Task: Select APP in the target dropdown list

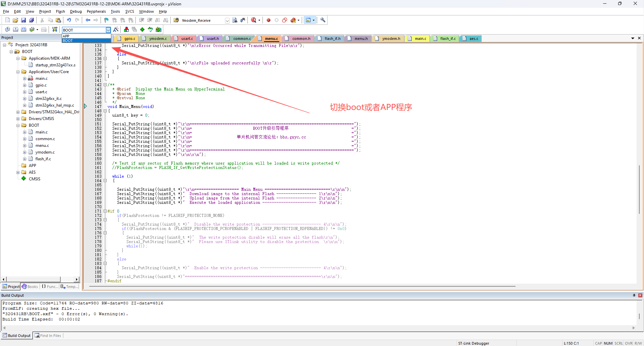Action: [66, 36]
